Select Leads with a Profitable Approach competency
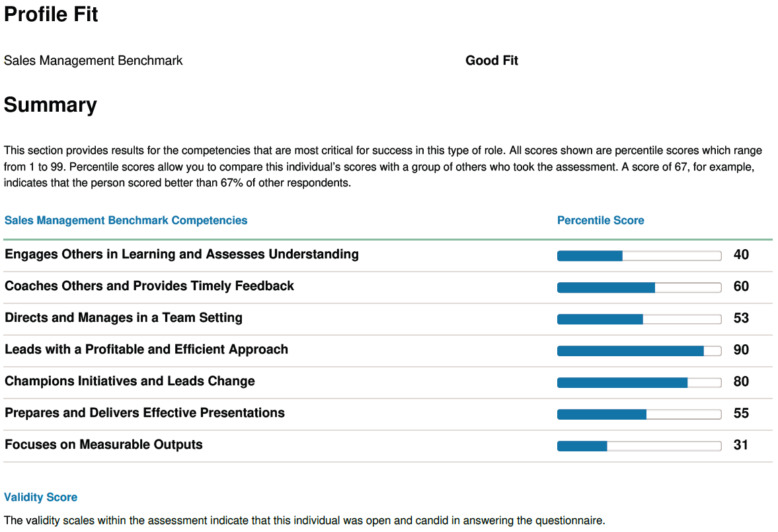The width and height of the screenshot is (778, 532). pyautogui.click(x=146, y=349)
